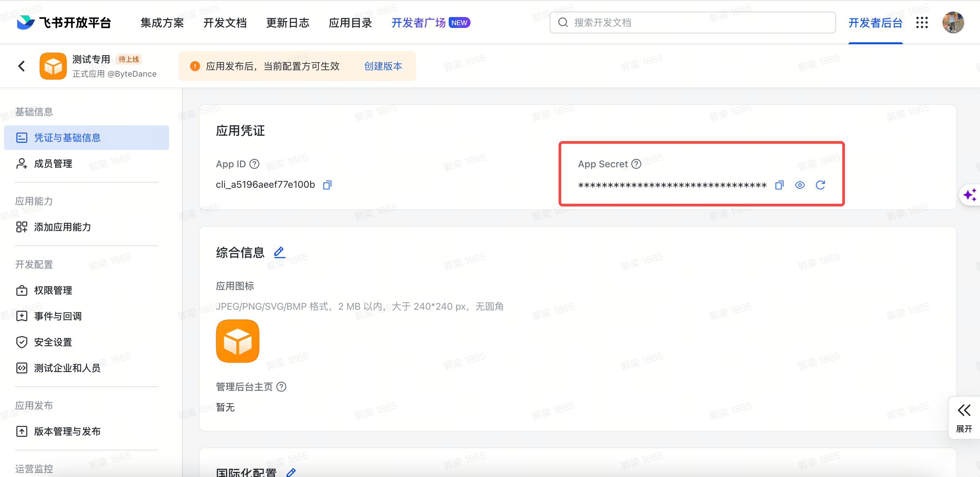Click the 应用凭证 section heading
The image size is (980, 477).
240,131
